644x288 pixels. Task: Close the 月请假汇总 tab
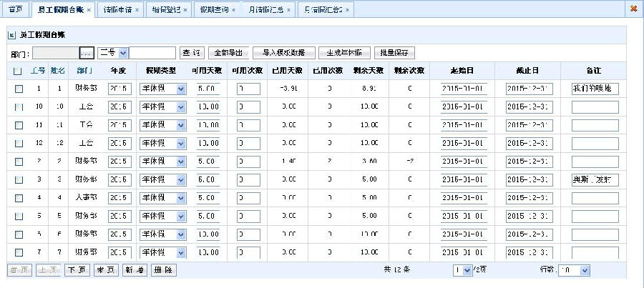point(288,10)
